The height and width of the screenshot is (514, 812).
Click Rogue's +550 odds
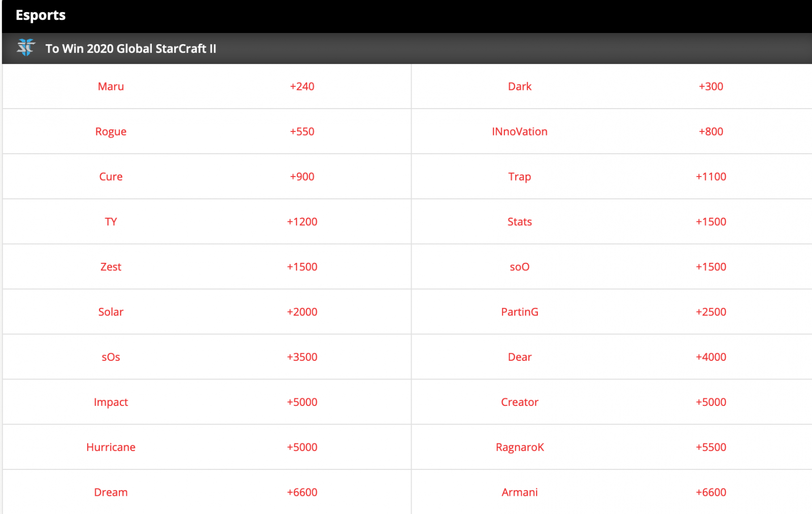302,131
